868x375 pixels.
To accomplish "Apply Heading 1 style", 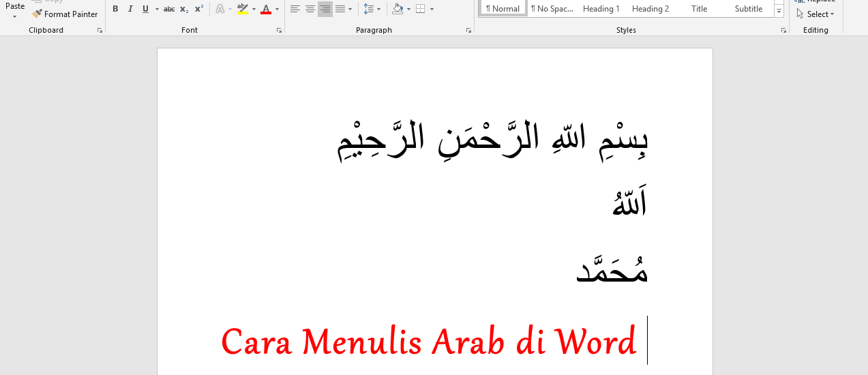I will [601, 8].
